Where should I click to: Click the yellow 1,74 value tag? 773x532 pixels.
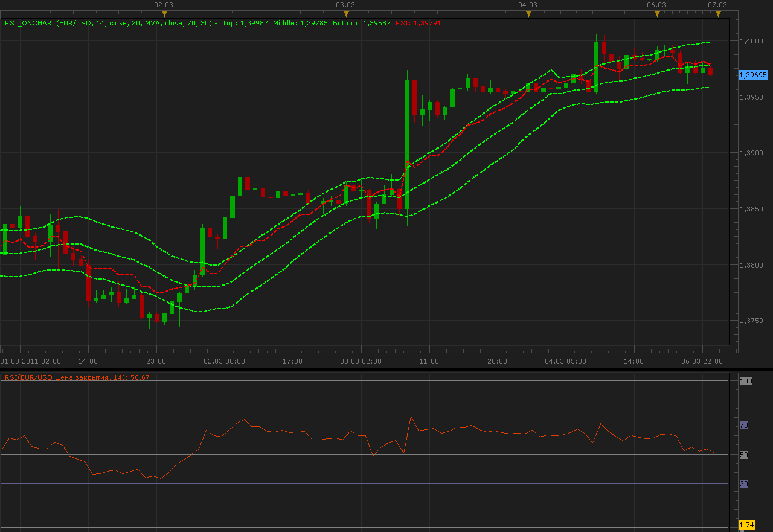746,525
